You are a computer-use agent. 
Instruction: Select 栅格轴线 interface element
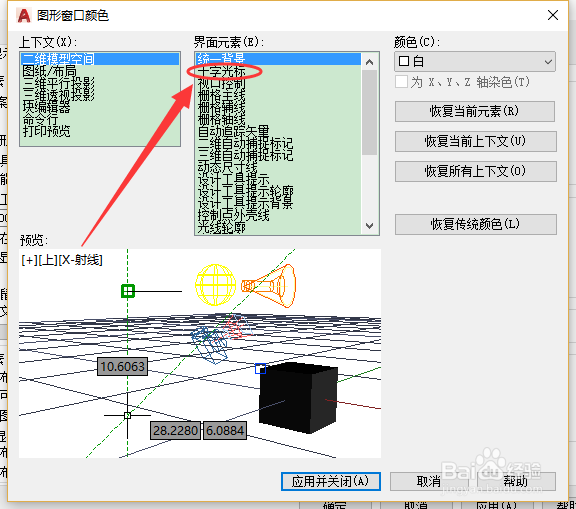[222, 119]
